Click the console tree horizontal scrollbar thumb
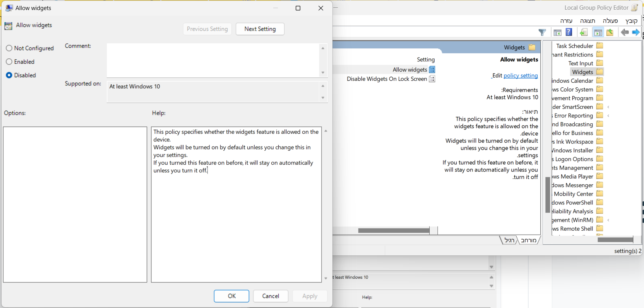 (x=615, y=240)
